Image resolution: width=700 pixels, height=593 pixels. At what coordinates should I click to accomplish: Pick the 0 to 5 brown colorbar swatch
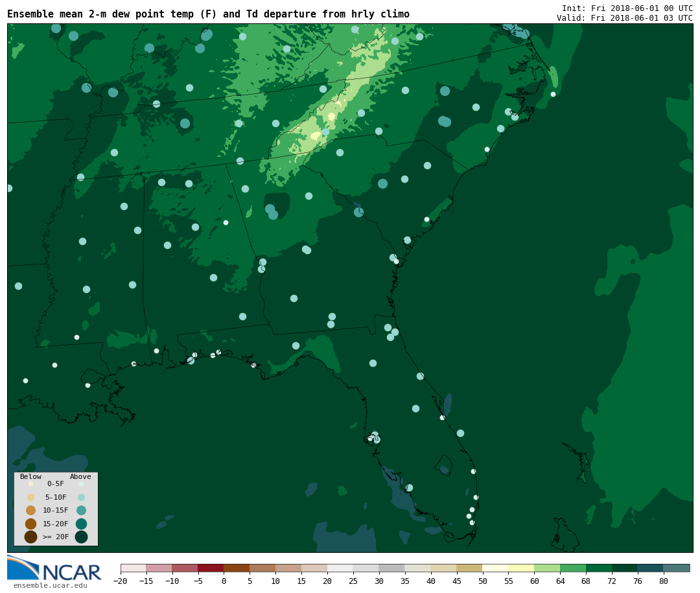(237, 568)
